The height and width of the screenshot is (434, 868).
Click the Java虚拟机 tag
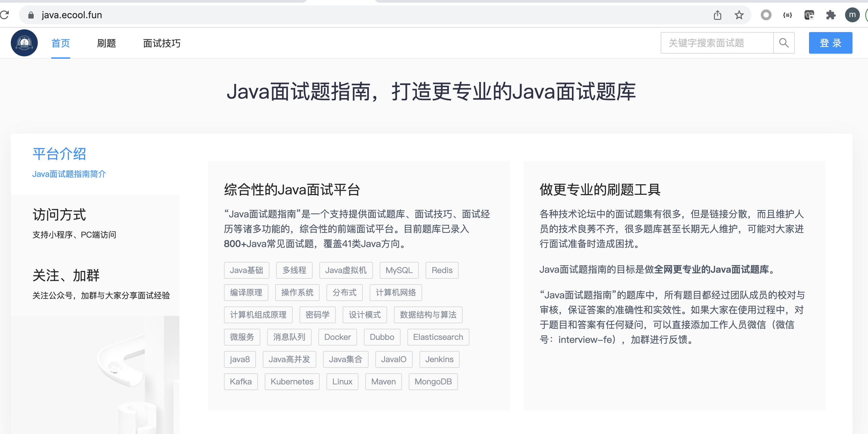click(x=346, y=270)
